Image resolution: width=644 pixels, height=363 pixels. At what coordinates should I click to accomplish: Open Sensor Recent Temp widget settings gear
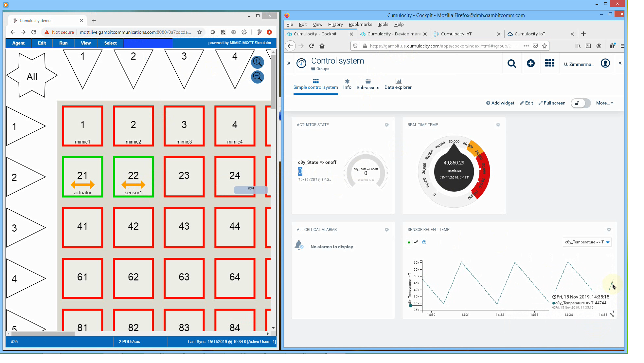pos(609,230)
